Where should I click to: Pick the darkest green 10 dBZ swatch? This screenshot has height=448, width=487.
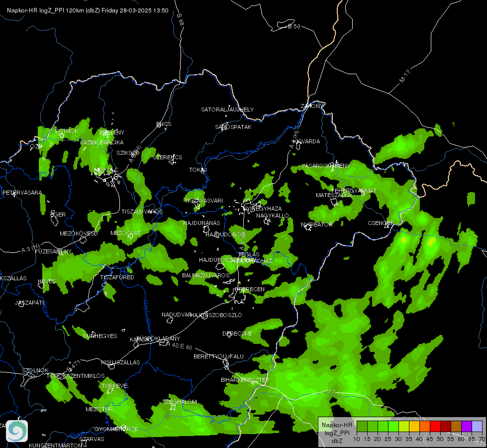click(362, 427)
